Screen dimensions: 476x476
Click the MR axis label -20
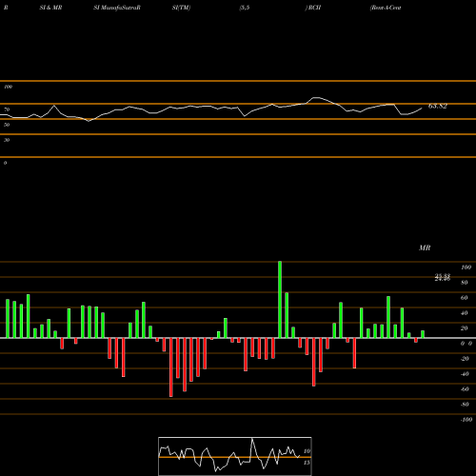click(x=465, y=359)
